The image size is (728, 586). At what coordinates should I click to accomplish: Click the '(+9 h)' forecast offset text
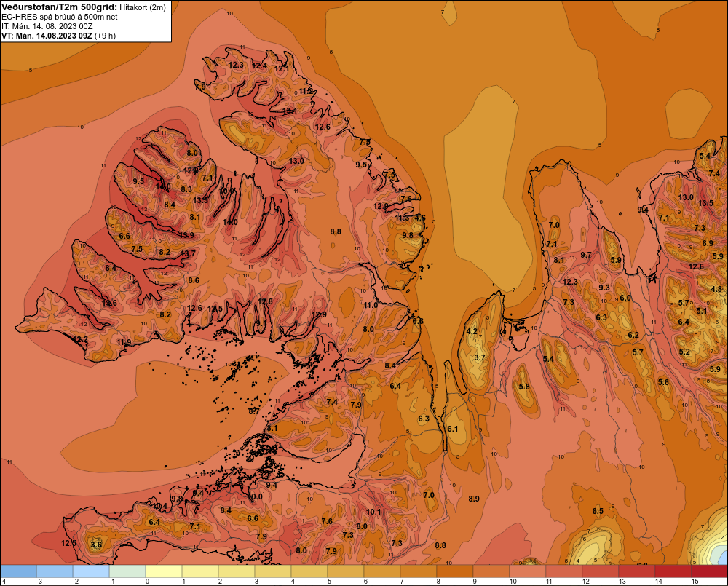click(x=105, y=36)
